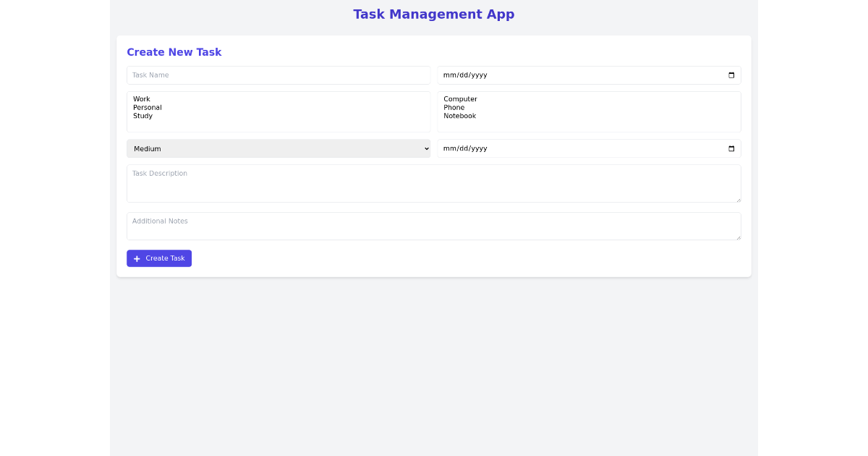Viewport: 868px width, 456px height.
Task: Click the plus icon on Create Task button
Action: point(137,258)
